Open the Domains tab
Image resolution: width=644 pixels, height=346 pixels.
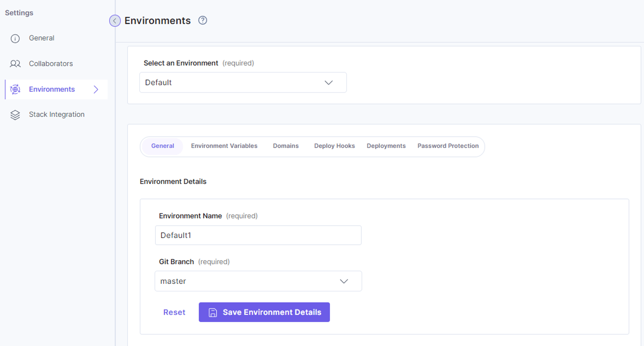(286, 146)
